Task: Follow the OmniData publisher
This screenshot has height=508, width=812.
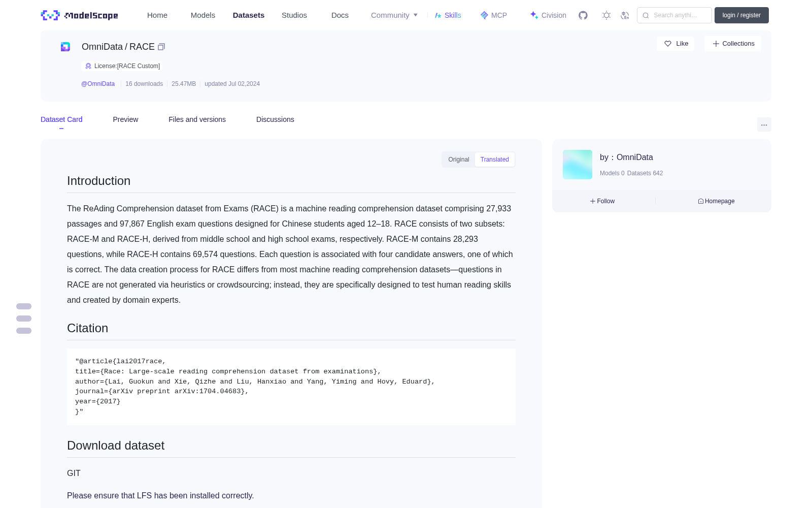Action: coord(602,201)
